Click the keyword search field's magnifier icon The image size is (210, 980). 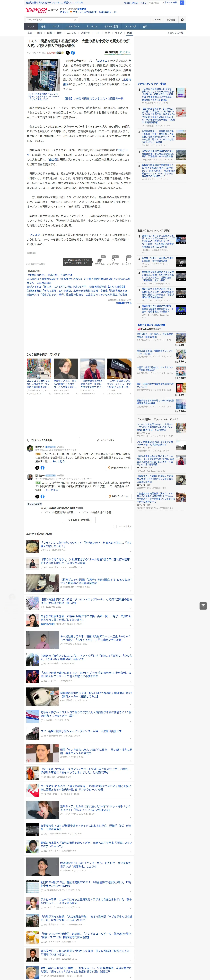[x=75, y=19]
